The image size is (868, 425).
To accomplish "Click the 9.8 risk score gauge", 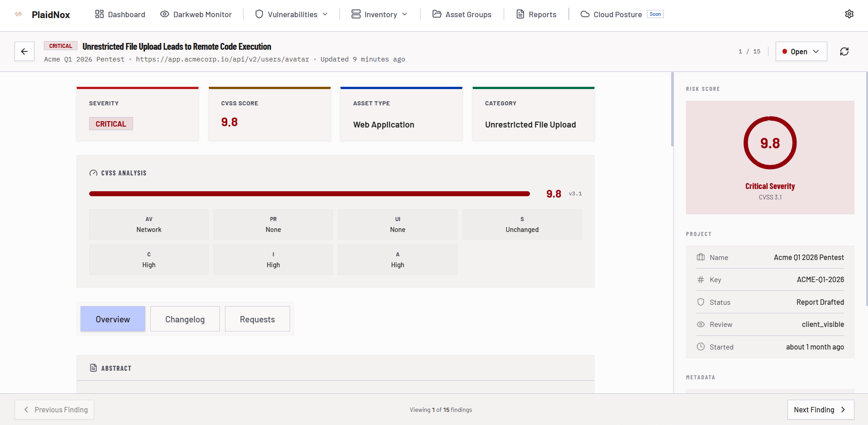I will click(770, 143).
